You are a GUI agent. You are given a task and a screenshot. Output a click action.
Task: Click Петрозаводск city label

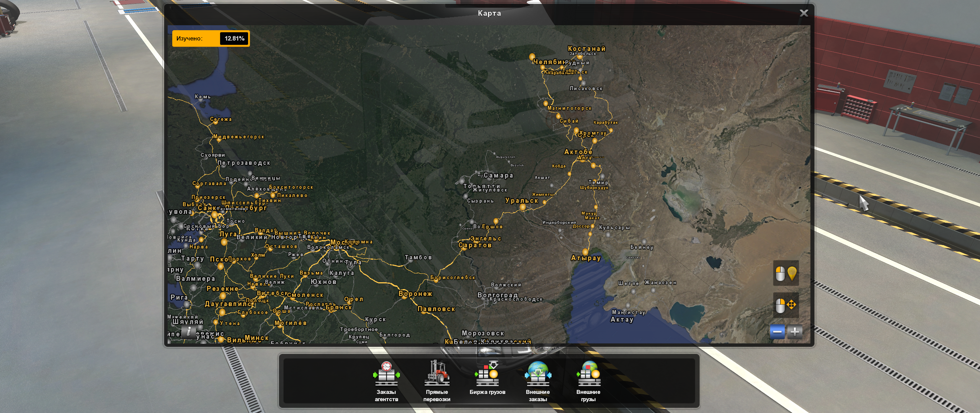pos(244,163)
